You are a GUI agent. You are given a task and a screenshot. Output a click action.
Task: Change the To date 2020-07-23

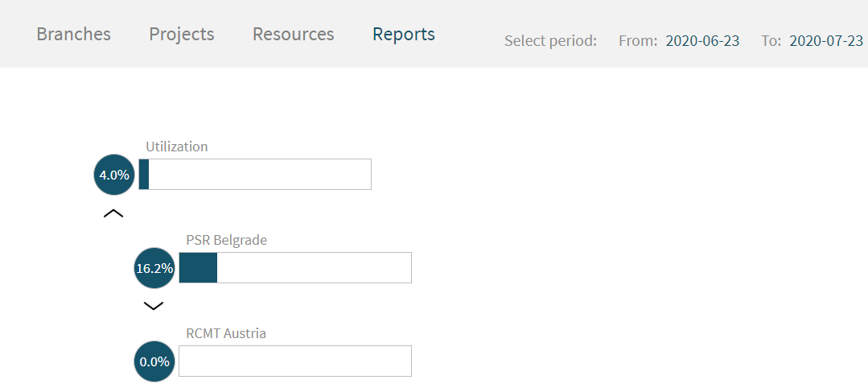point(826,41)
